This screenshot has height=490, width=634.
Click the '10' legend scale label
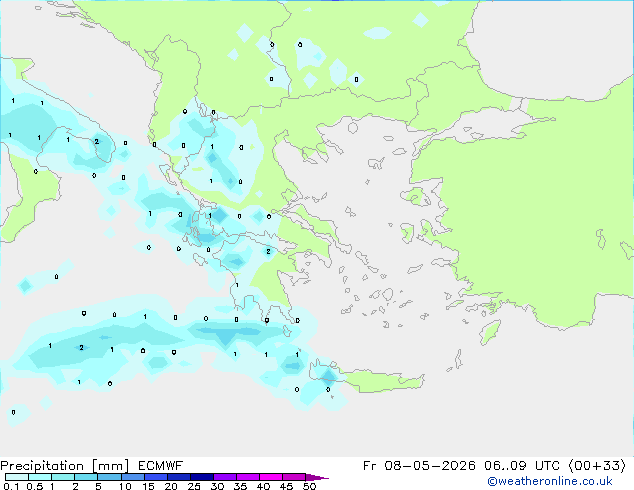pos(125,486)
